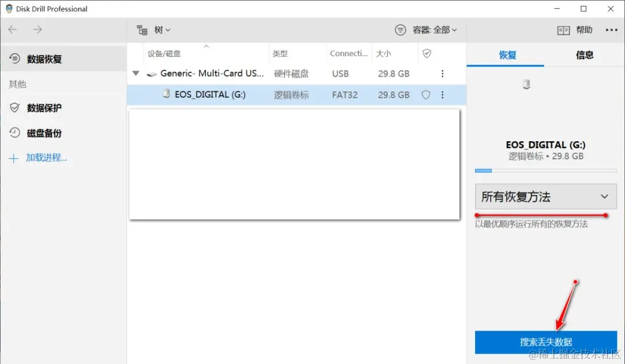Click the 搜索丢失数据 button
The width and height of the screenshot is (625, 364).
pyautogui.click(x=546, y=342)
